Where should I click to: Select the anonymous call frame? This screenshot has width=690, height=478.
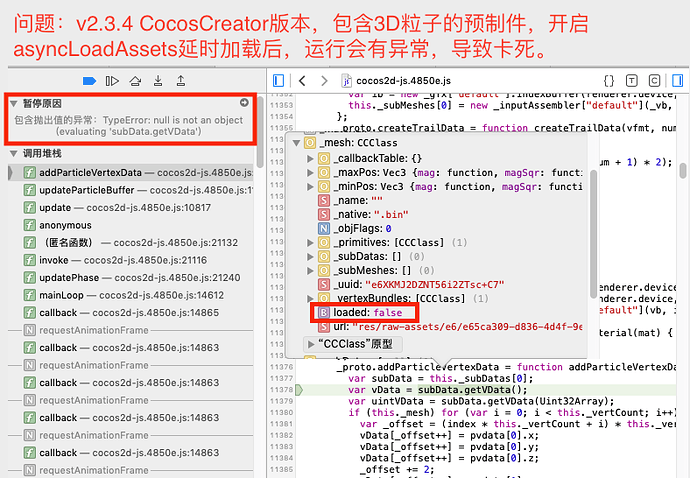(x=130, y=225)
